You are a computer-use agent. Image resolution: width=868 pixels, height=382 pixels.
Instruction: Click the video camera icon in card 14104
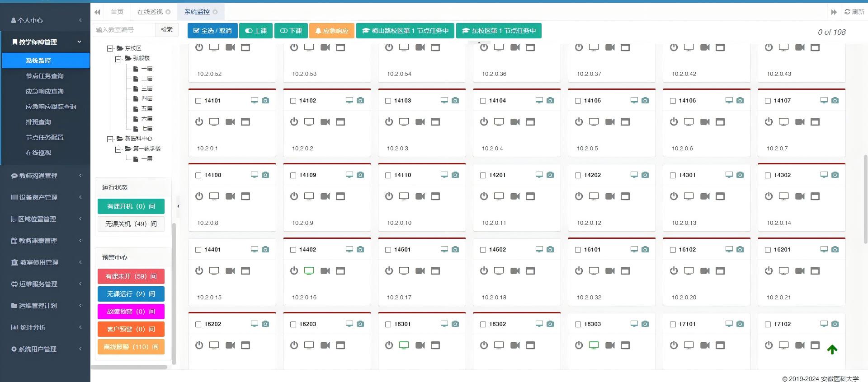coord(515,121)
